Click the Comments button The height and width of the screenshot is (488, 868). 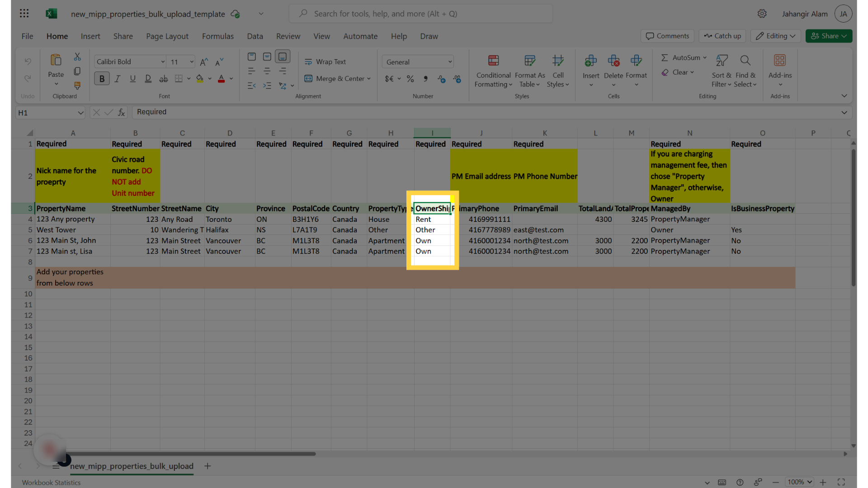tap(667, 36)
